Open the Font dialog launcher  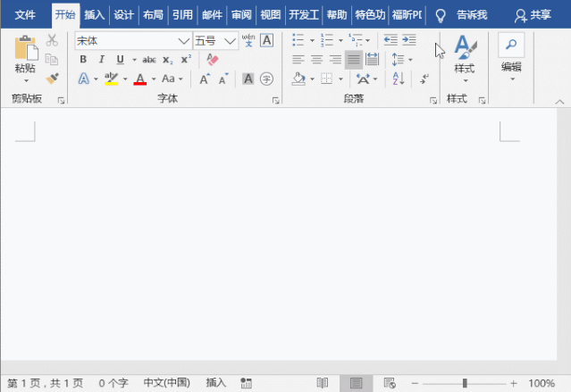pyautogui.click(x=275, y=100)
